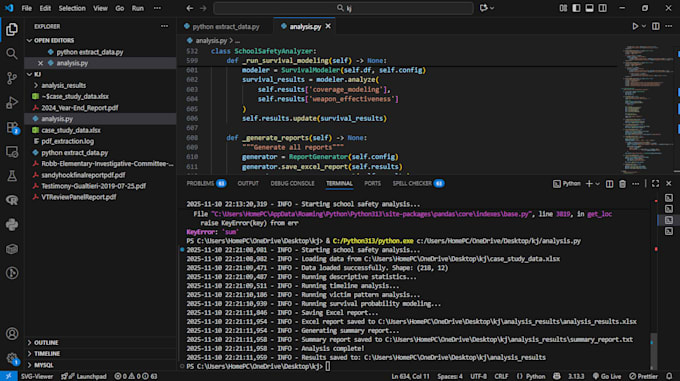680x381 pixels.
Task: Open the Explorer view in activity bar
Action: (x=12, y=29)
